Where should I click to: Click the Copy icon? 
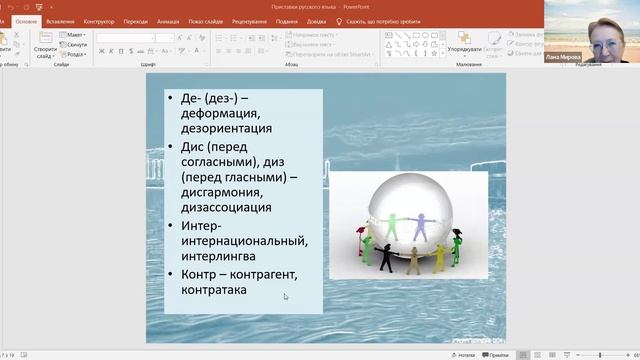(x=17, y=44)
